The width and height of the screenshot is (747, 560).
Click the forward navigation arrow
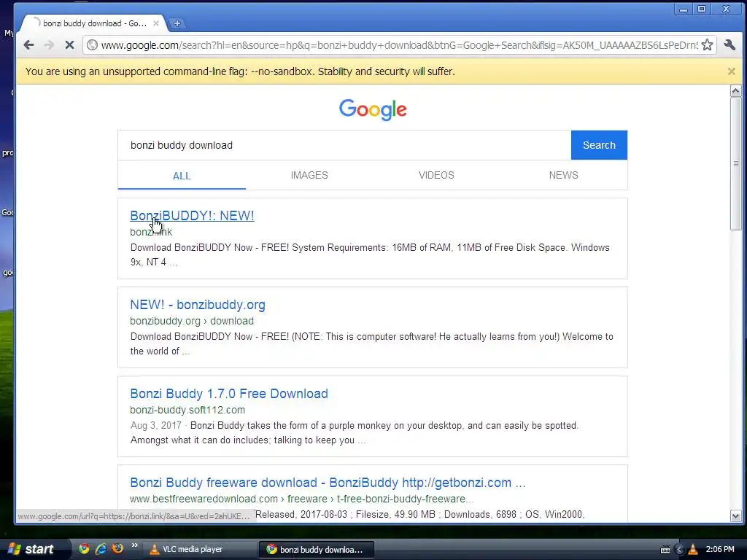click(x=49, y=45)
